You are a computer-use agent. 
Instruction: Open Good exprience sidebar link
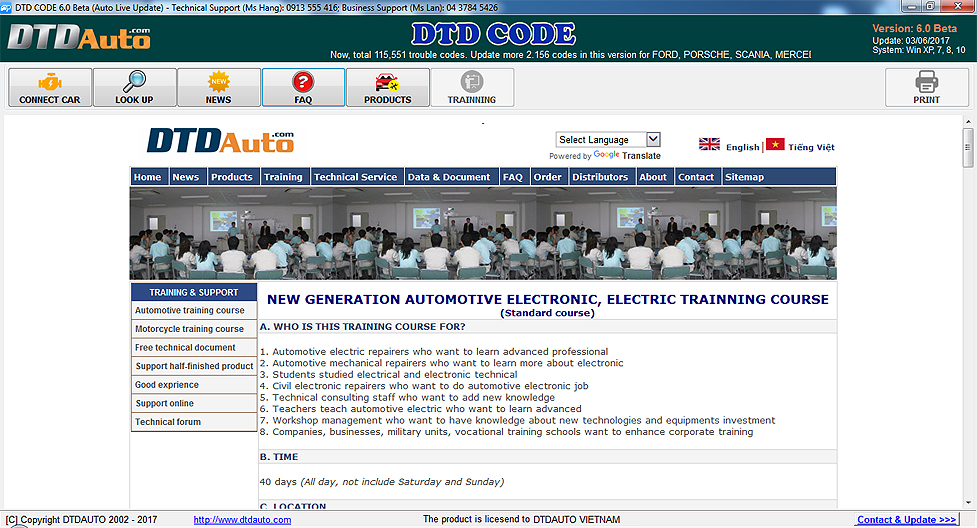point(194,385)
